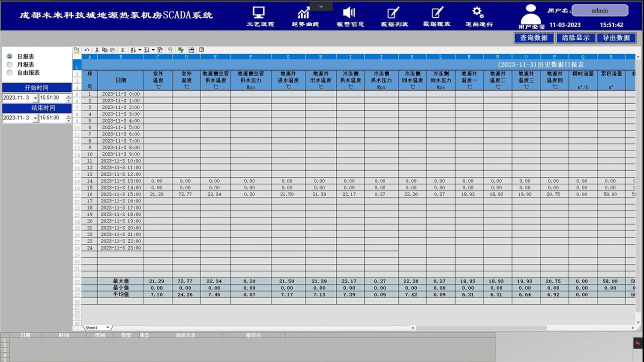The height and width of the screenshot is (362, 644).
Task: Open the sort ascending dropdown arrow
Action: pos(140,50)
